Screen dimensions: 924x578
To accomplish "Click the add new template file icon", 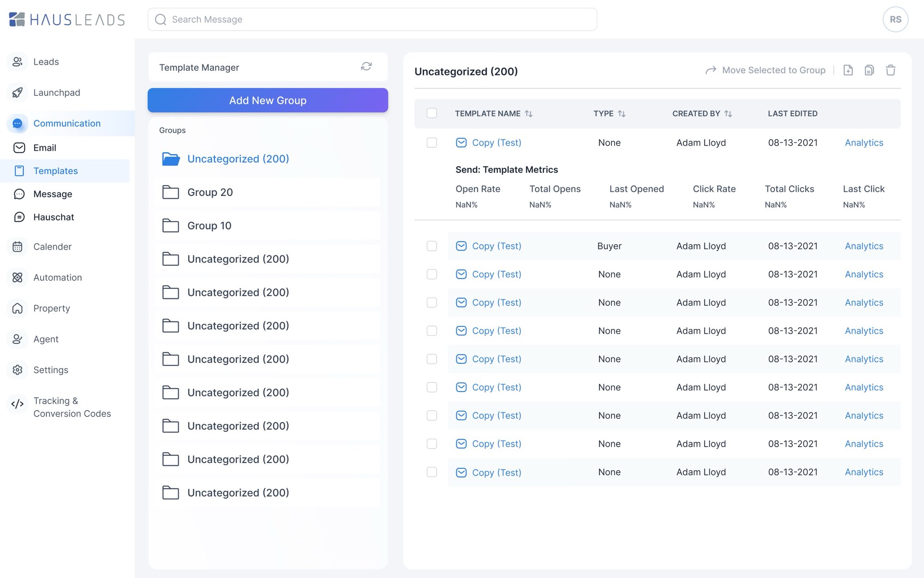I will 848,70.
